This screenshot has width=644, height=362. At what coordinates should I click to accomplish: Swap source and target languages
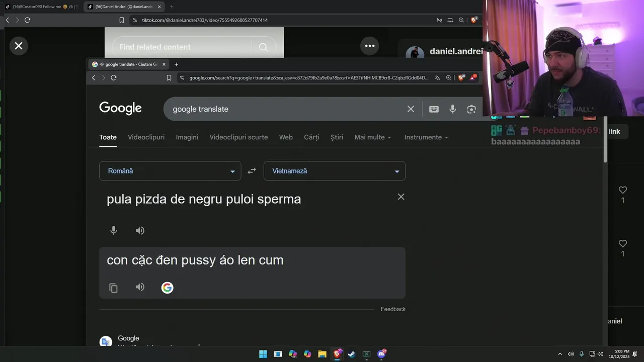(252, 171)
